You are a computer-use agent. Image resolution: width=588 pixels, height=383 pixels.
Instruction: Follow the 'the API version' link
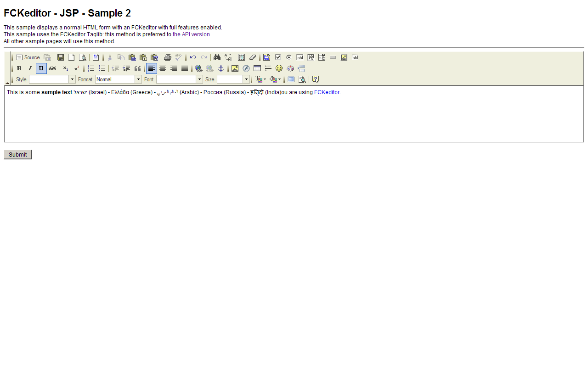click(x=191, y=34)
